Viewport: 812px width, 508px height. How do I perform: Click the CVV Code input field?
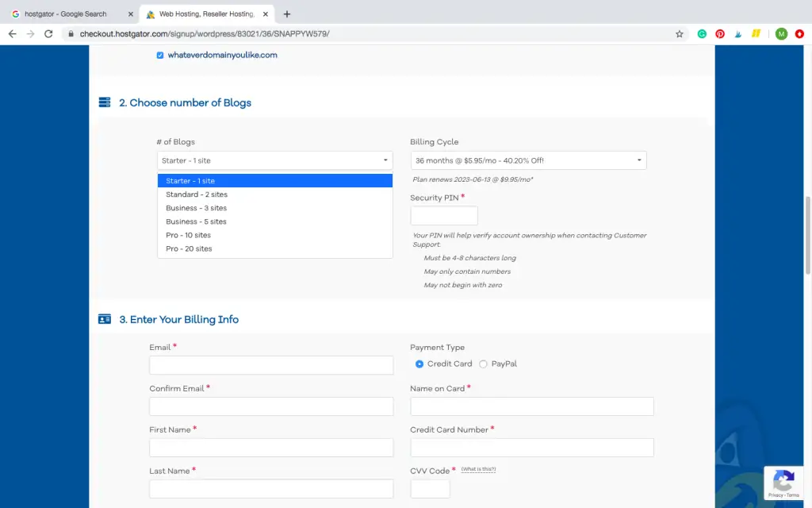pos(431,489)
